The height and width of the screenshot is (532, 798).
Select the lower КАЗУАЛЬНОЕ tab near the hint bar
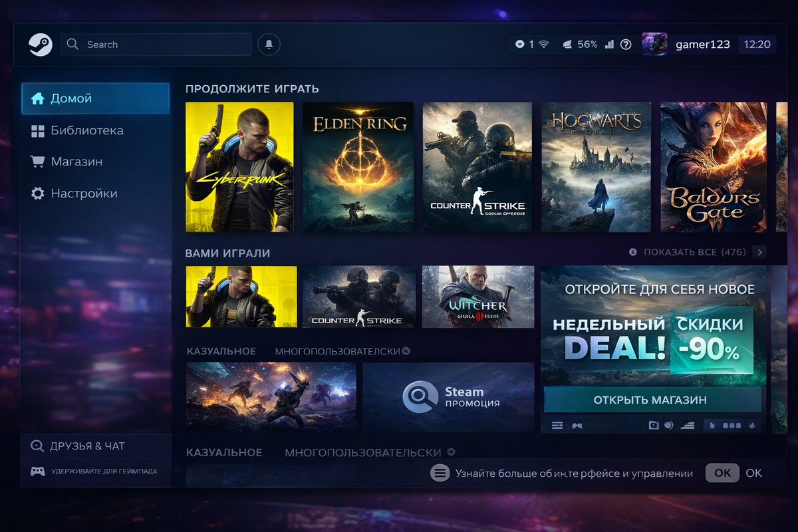pos(224,452)
